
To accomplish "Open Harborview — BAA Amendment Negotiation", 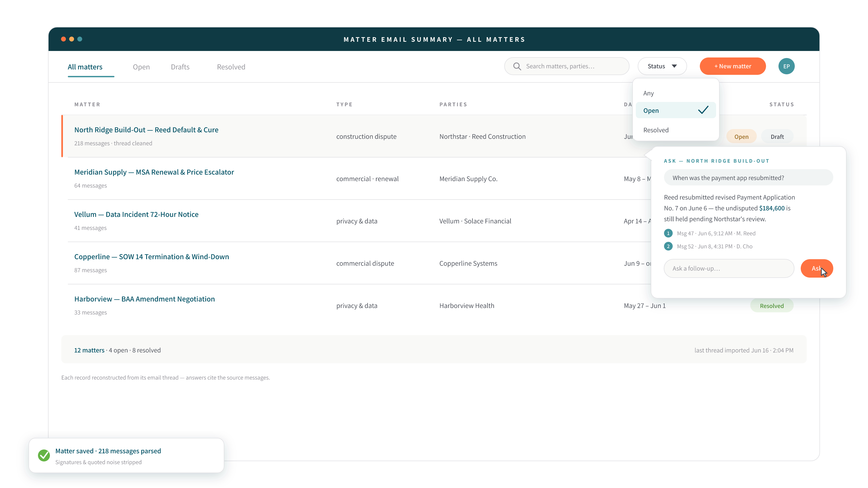I will pos(144,299).
